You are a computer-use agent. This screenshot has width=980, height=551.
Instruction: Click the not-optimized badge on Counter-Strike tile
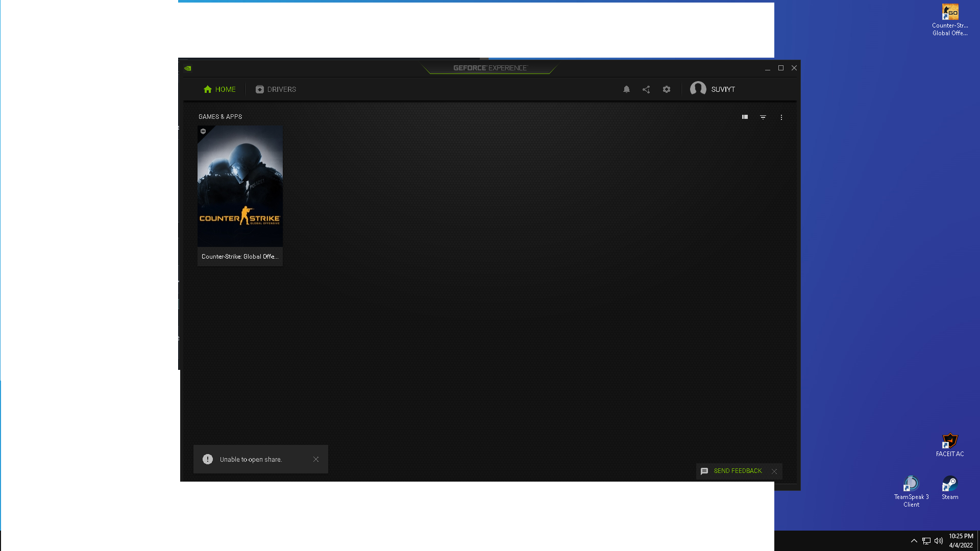point(203,132)
